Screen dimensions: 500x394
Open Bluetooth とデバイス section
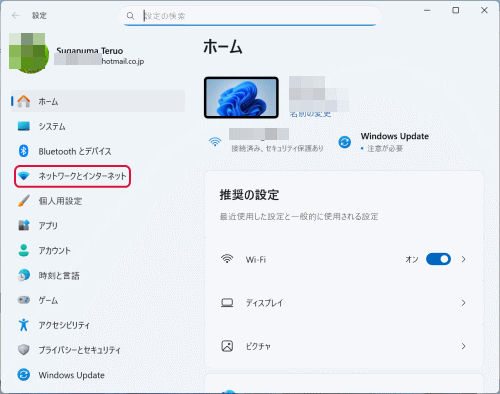[98, 151]
